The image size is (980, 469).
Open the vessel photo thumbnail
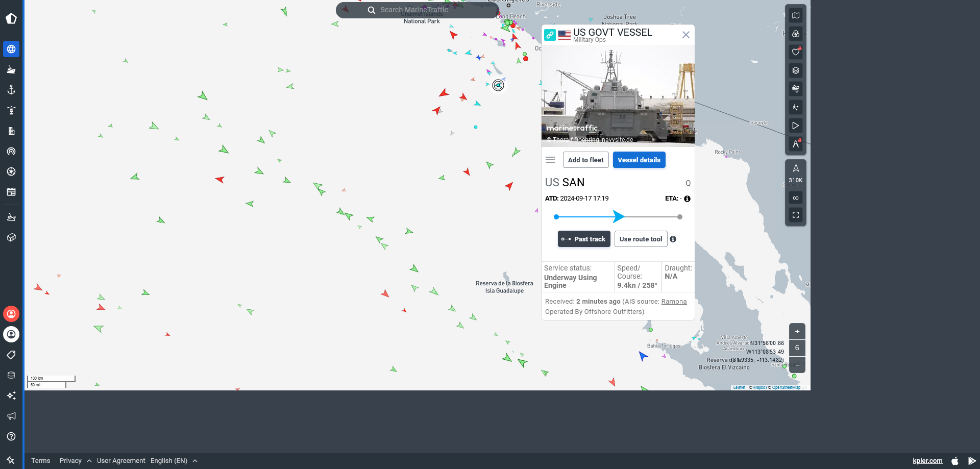coord(618,96)
